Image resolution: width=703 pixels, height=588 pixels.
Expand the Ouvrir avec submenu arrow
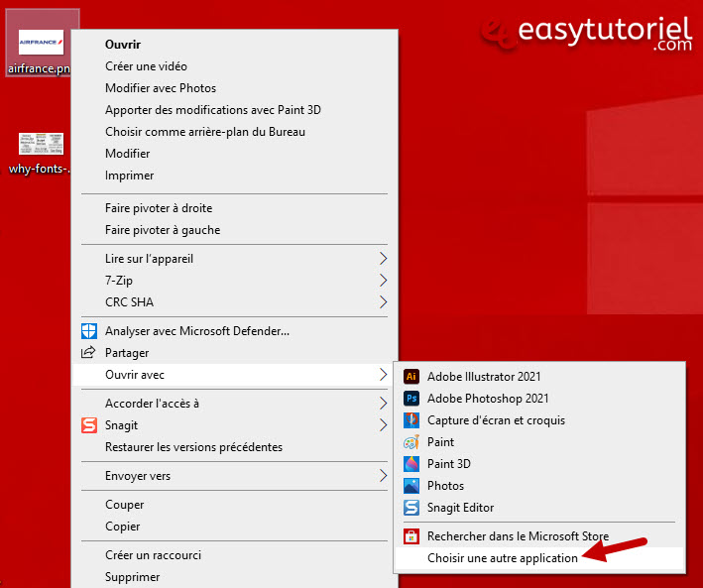pyautogui.click(x=383, y=375)
